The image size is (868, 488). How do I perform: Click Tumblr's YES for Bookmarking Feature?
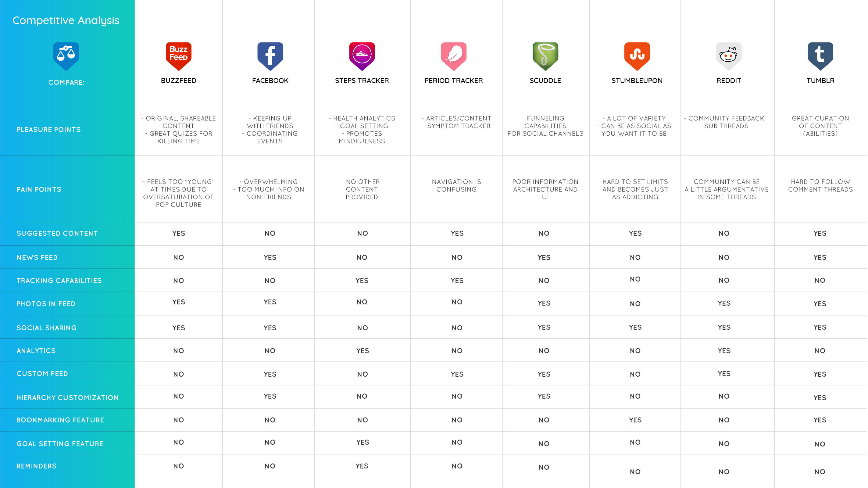pos(820,420)
